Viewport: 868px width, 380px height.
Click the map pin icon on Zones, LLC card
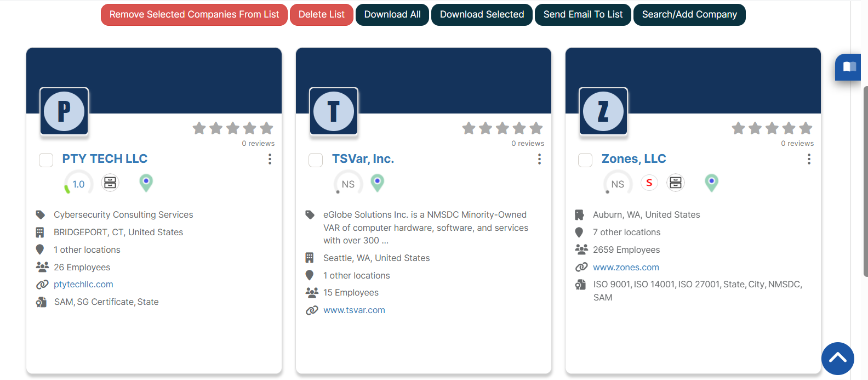pyautogui.click(x=711, y=183)
